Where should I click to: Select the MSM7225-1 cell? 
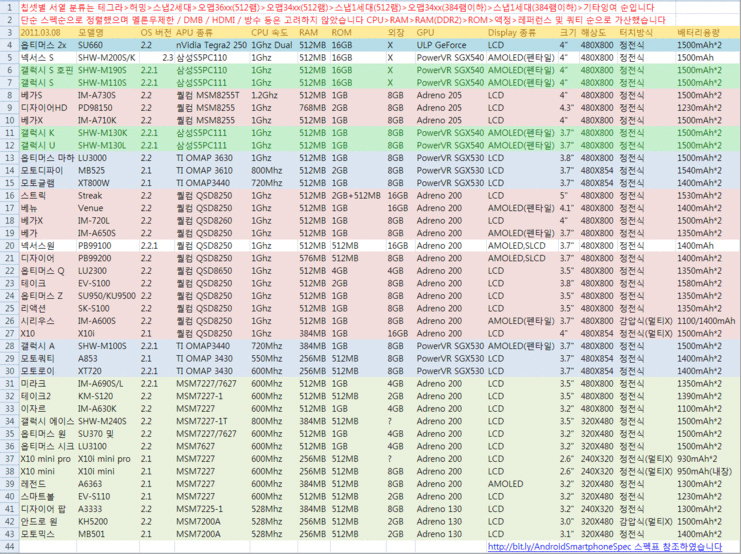(199, 509)
